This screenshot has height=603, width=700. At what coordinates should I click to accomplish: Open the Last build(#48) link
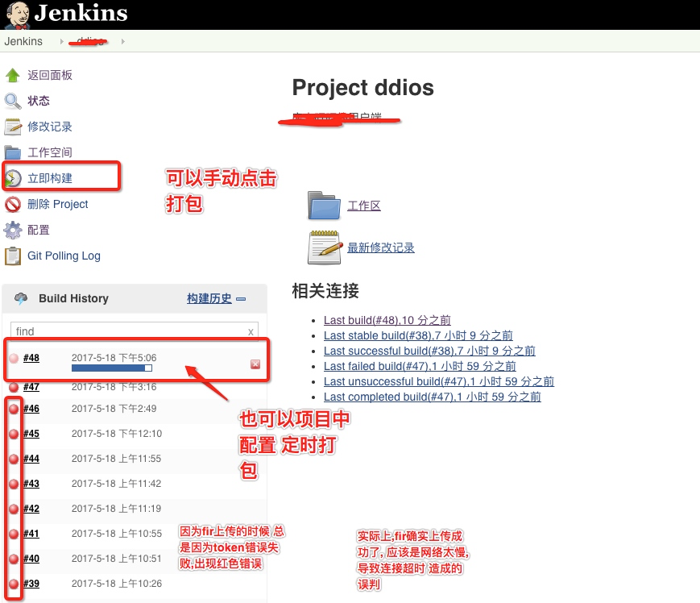387,320
